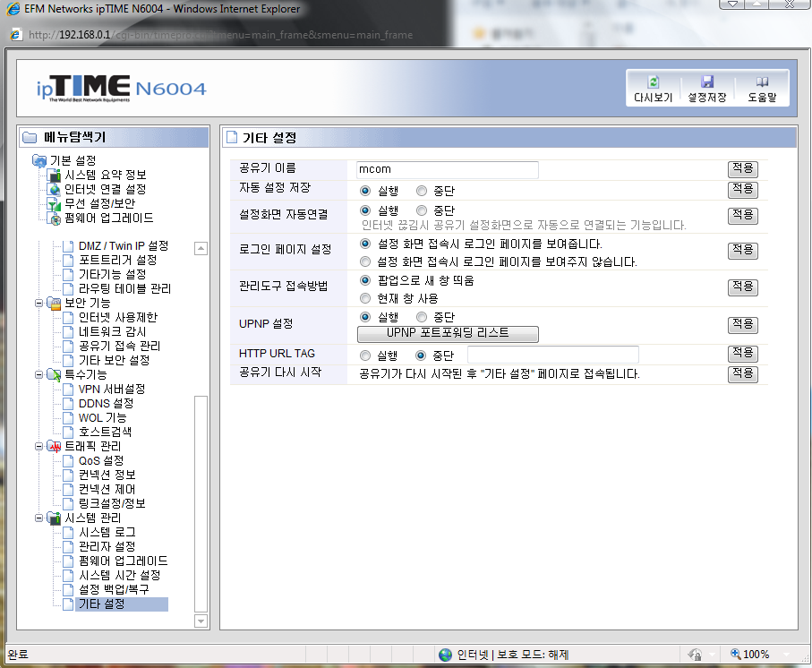Click the security lock icon in status bar
The height and width of the screenshot is (668, 812).
click(695, 655)
